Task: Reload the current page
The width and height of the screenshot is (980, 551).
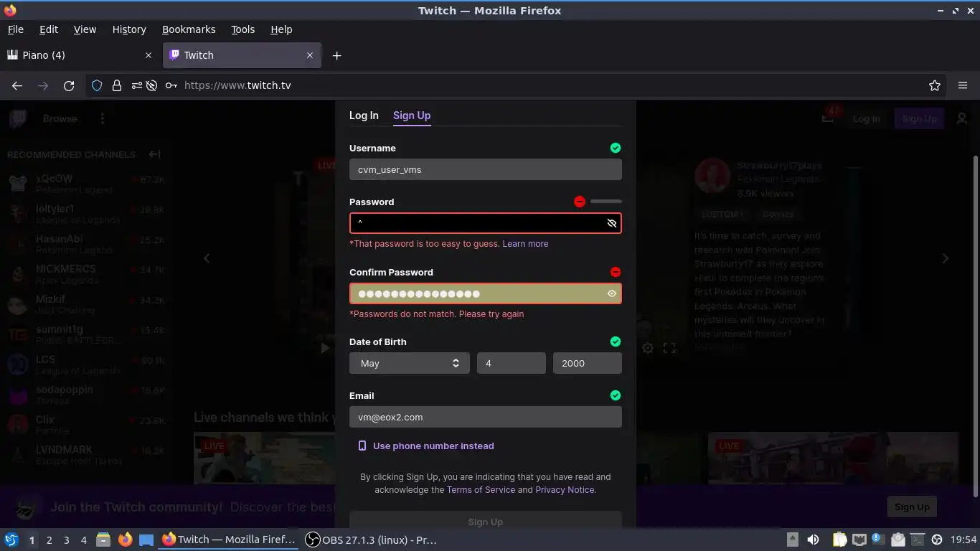Action: coord(69,85)
